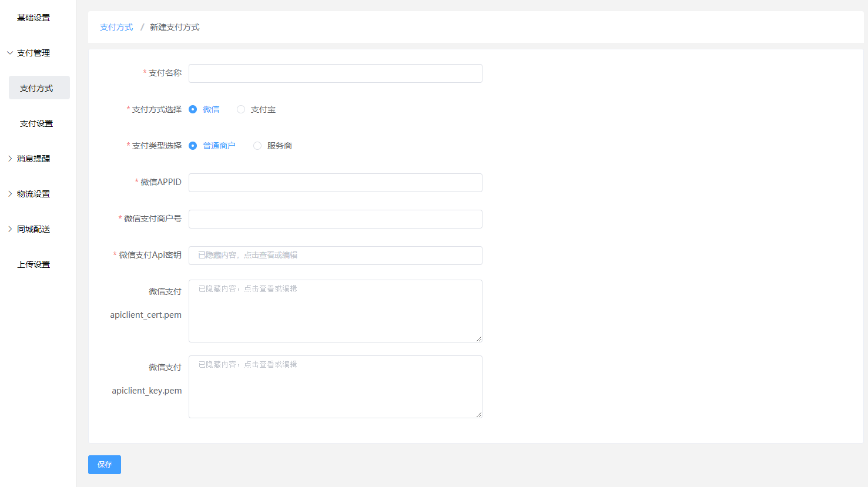868x487 pixels.
Task: Focus the 微信支付商户号 input field
Action: click(x=336, y=219)
